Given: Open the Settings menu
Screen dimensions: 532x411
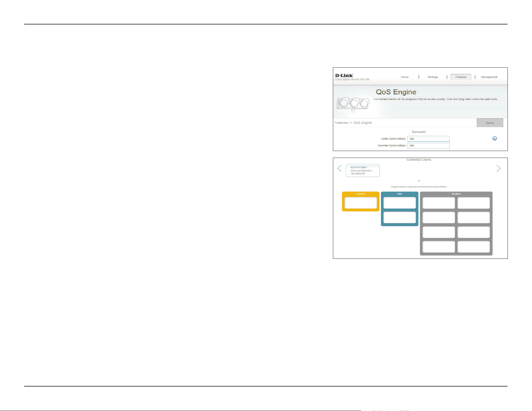Looking at the screenshot, I should 433,77.
